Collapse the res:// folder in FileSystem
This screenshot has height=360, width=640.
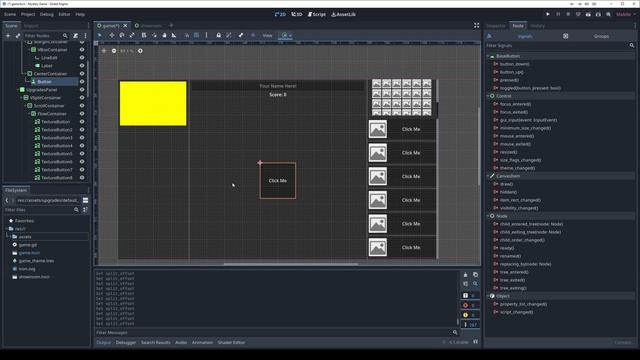coord(7,229)
